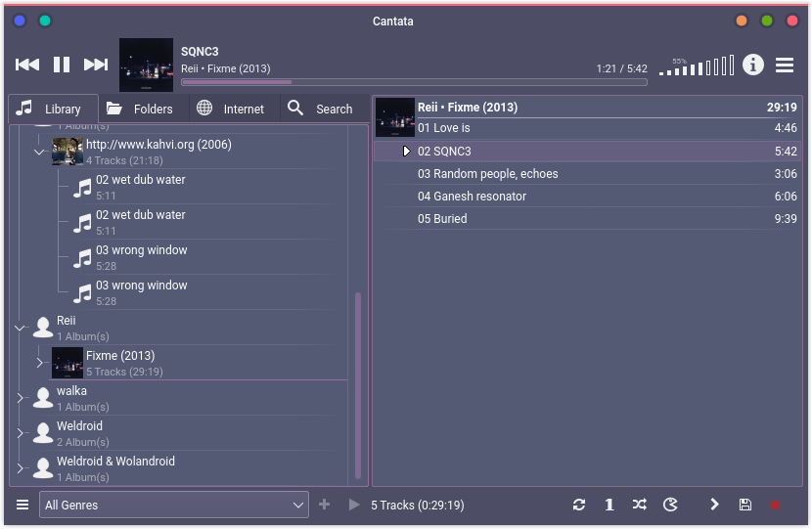Viewport: 812px width, 529px height.
Task: Select 04 Ganesh resonator in queue
Action: pyautogui.click(x=588, y=197)
